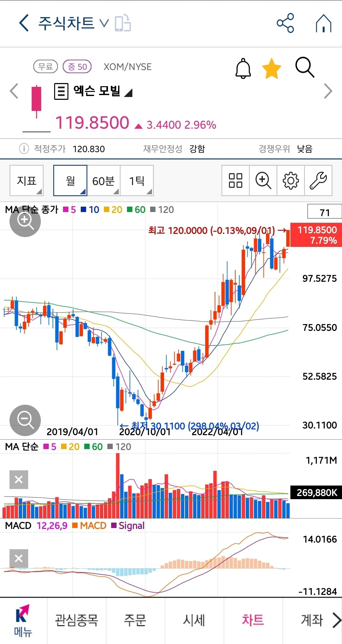Open the wrench drawing tools icon
Screen dimensions: 342x644
pos(318,181)
